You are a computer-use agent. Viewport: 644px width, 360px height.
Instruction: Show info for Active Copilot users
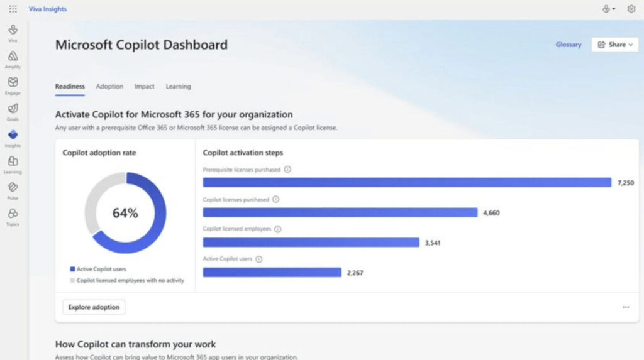(258, 259)
